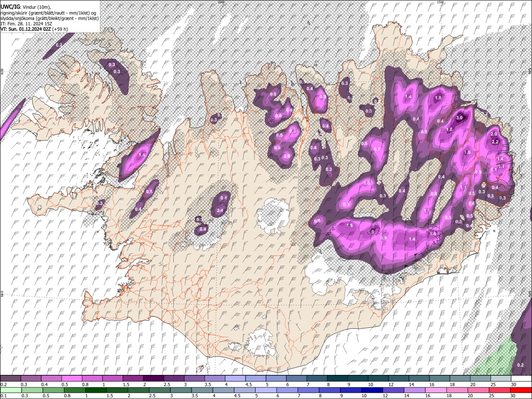Click the "3.0" snowfall value on the map
Image resolution: width=532 pixels, height=399 pixels.
[459, 118]
